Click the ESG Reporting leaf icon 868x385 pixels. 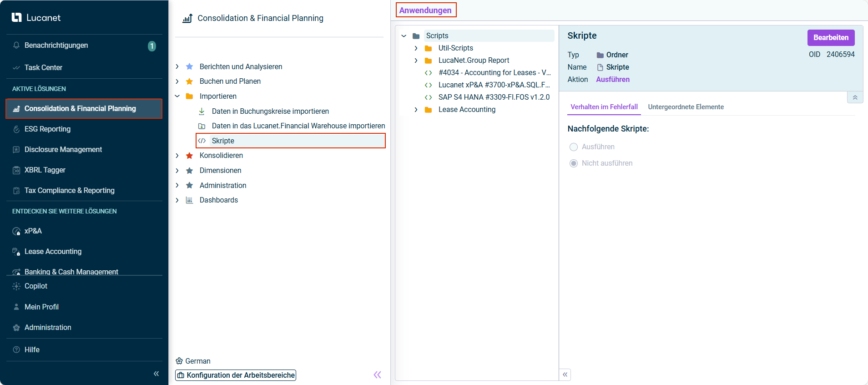16,129
